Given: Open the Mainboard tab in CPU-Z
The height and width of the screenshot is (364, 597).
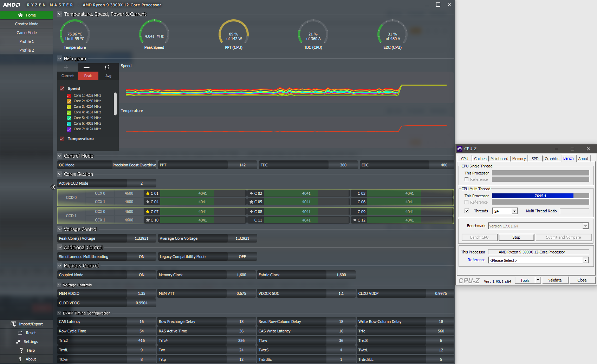Looking at the screenshot, I should [x=499, y=159].
